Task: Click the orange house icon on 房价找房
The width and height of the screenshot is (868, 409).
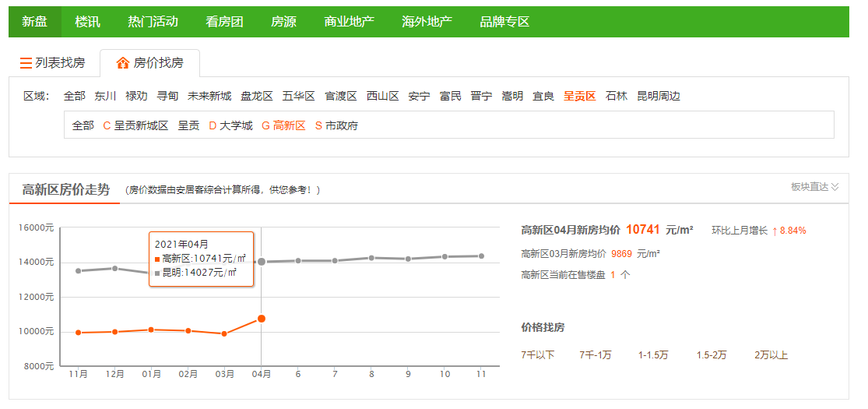Action: 122,63
